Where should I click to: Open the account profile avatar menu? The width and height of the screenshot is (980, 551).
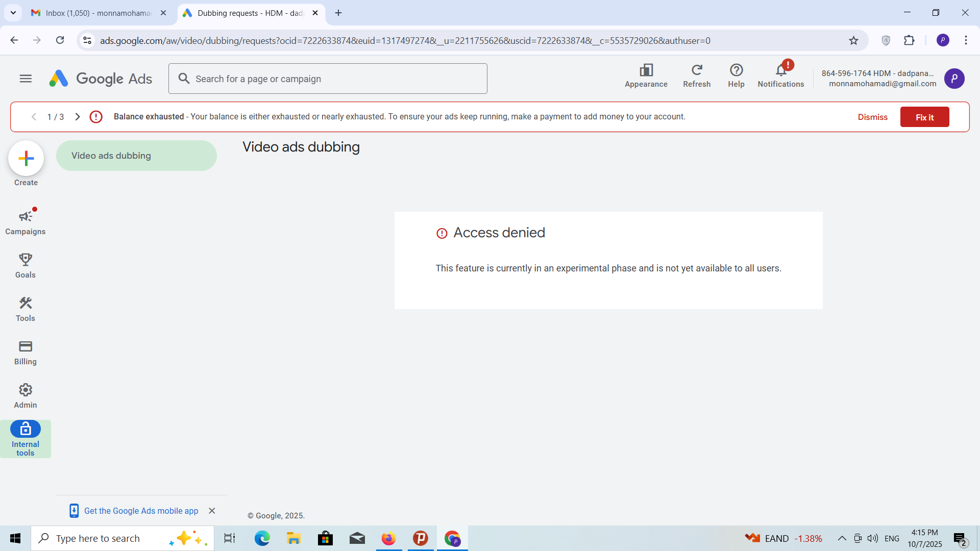pos(954,79)
